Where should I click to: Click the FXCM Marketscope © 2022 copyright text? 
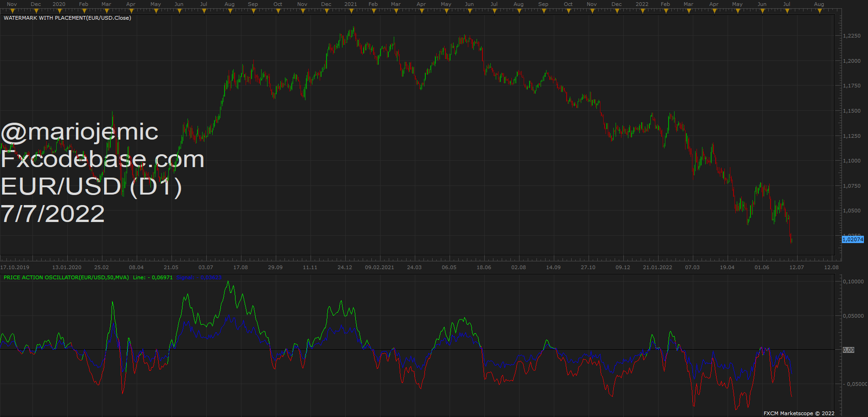(799, 413)
